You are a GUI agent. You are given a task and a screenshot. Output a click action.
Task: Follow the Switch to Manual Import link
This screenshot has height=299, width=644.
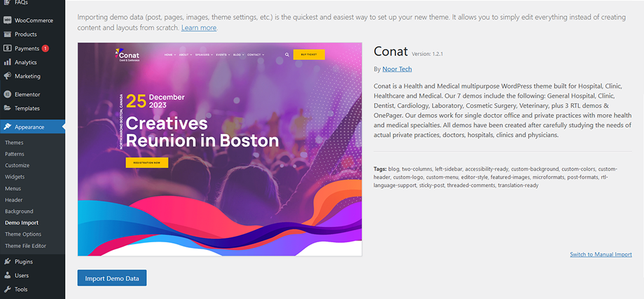(x=600, y=255)
